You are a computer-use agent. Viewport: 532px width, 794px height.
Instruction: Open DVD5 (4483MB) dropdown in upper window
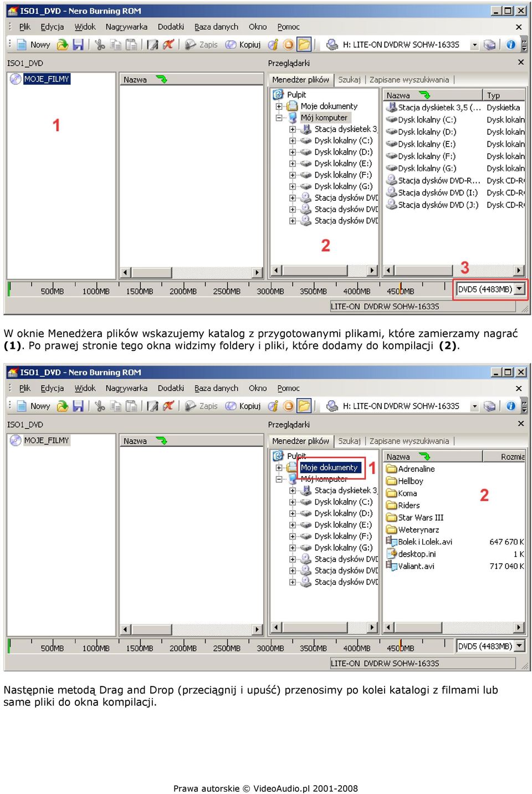[x=519, y=289]
